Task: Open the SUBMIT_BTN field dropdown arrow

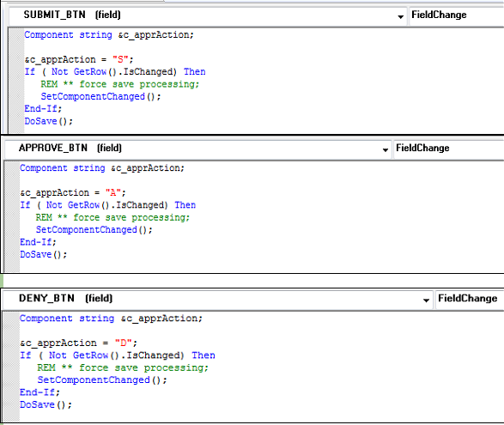Action: pyautogui.click(x=400, y=16)
